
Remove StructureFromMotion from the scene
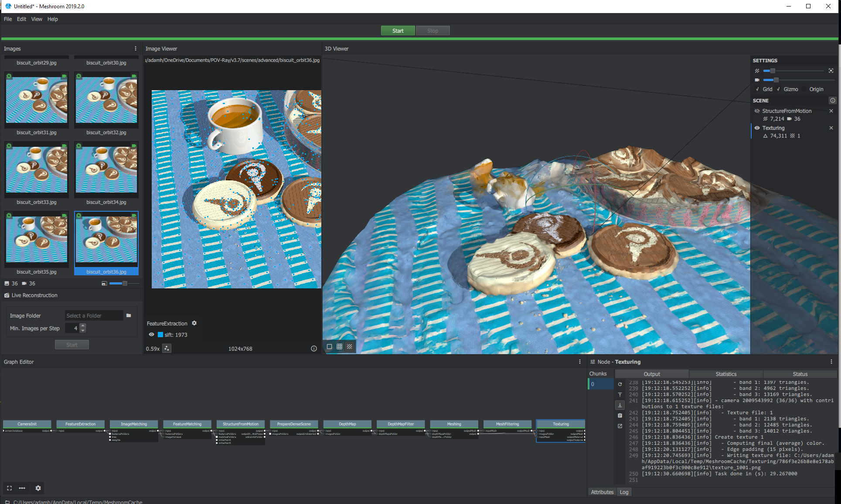[x=831, y=111]
